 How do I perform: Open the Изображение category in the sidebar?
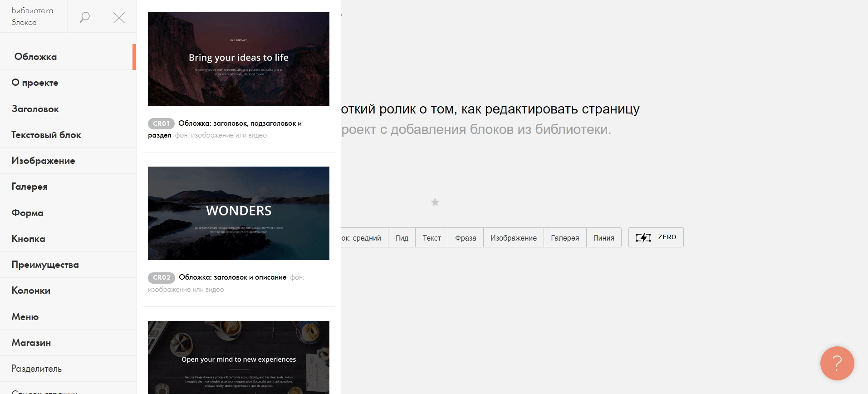(x=68, y=161)
